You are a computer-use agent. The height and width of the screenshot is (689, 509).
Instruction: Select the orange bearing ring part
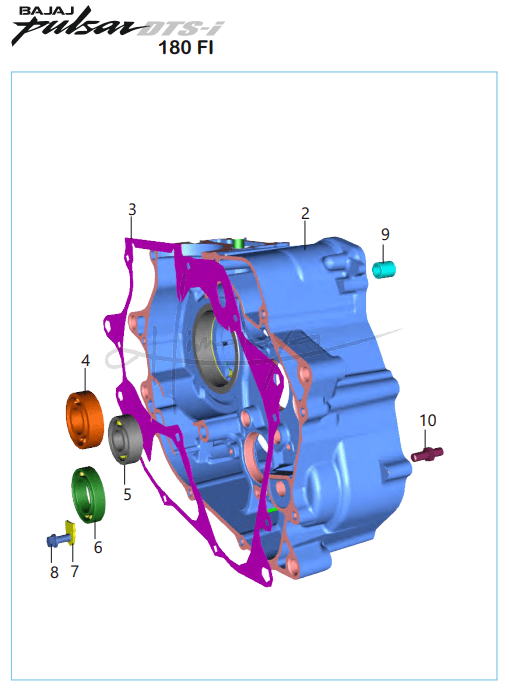coord(85,419)
